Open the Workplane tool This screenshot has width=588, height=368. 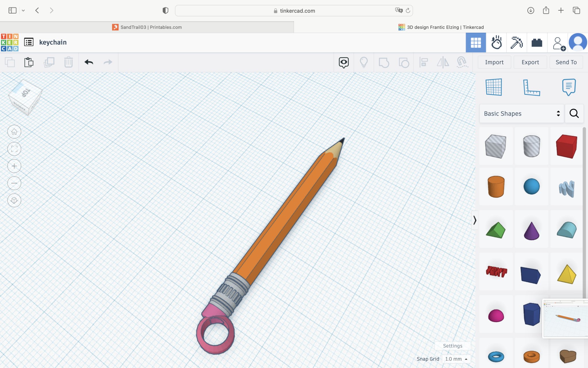(x=494, y=87)
